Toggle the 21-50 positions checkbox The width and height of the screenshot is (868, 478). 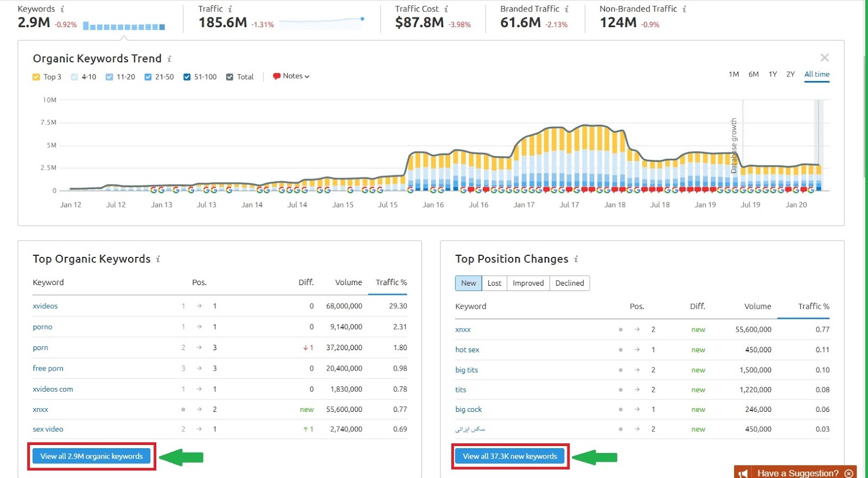[x=148, y=77]
